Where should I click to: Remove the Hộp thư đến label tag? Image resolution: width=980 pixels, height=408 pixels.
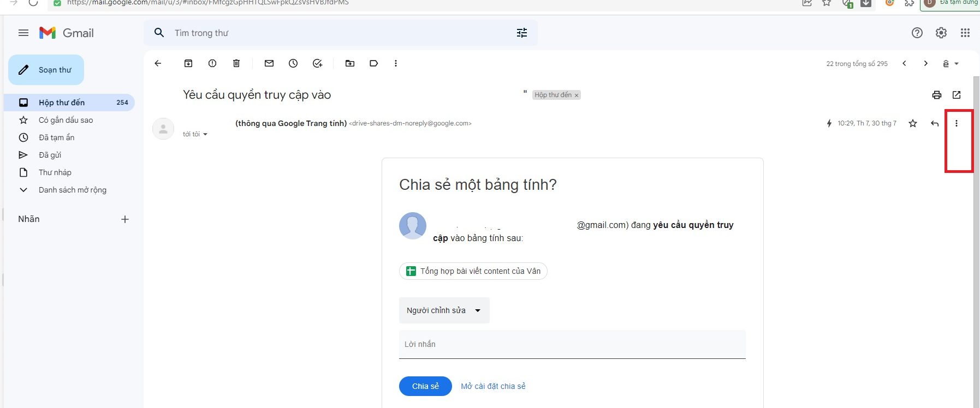click(576, 95)
